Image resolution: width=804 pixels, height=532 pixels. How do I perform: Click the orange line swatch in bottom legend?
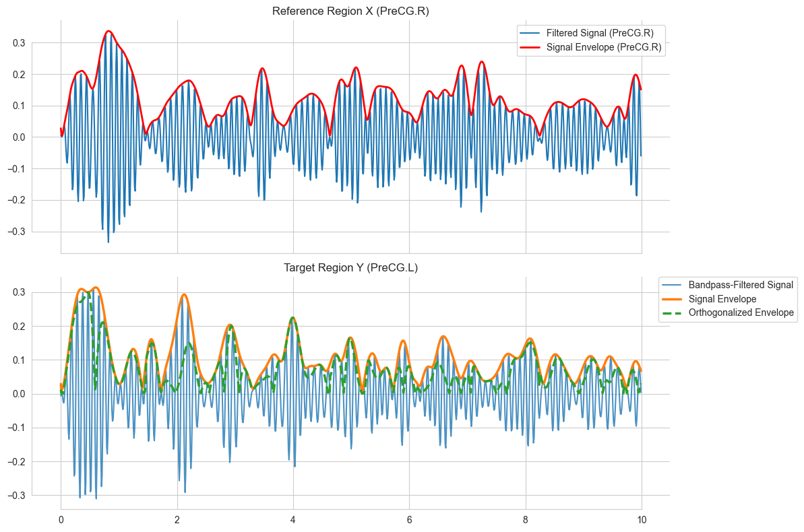pos(672,299)
